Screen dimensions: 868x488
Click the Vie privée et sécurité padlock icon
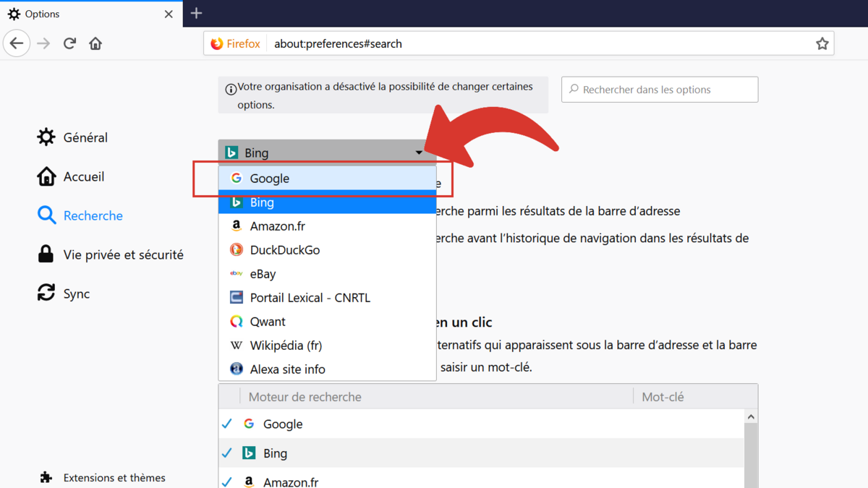[x=46, y=254]
